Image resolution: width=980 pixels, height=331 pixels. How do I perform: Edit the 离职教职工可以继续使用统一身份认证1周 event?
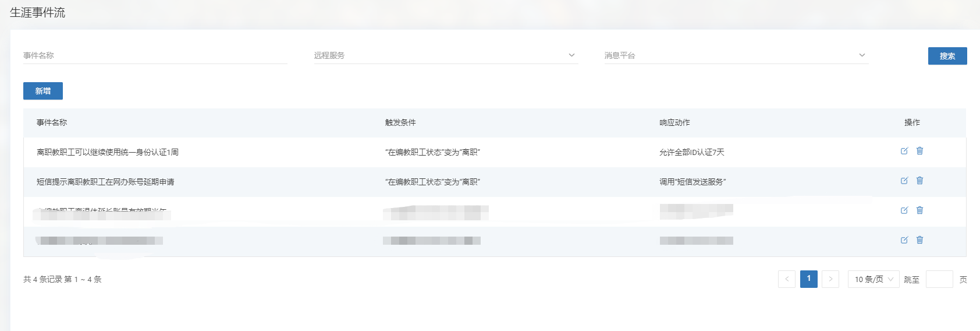point(904,151)
